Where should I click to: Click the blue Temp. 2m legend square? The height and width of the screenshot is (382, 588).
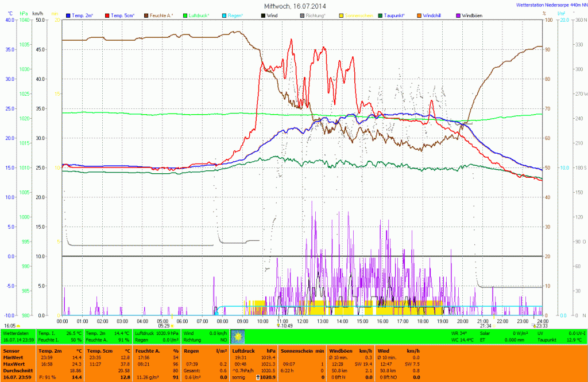click(69, 14)
